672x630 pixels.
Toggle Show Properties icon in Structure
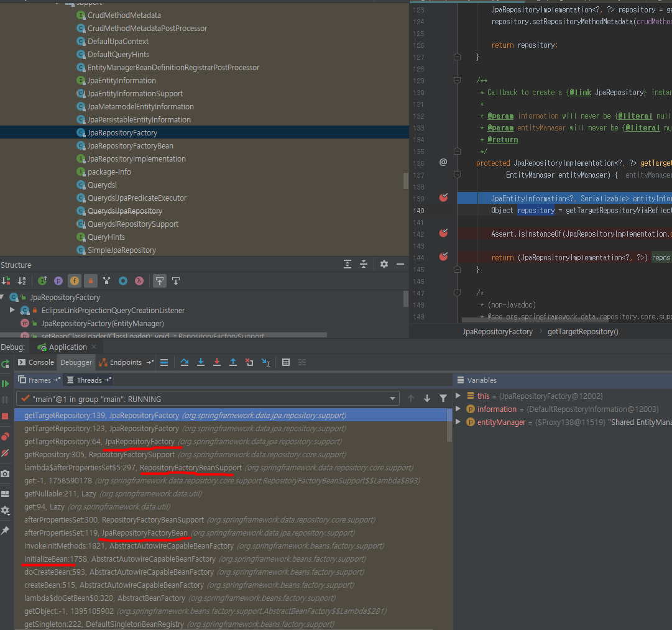pos(58,281)
